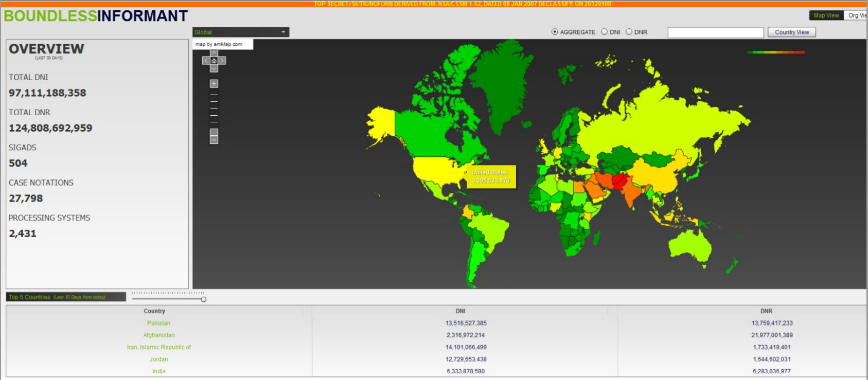The width and height of the screenshot is (868, 380).
Task: Switch to Org View tab
Action: [x=857, y=15]
